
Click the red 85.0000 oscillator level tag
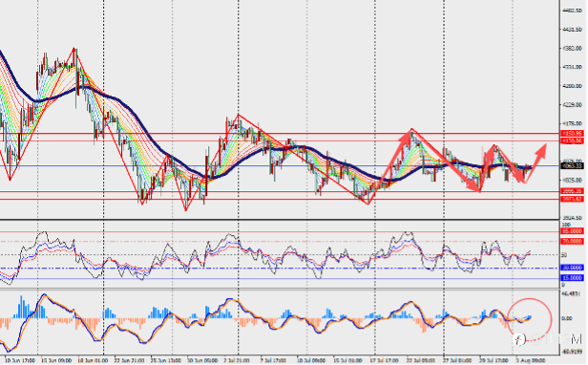click(x=572, y=231)
